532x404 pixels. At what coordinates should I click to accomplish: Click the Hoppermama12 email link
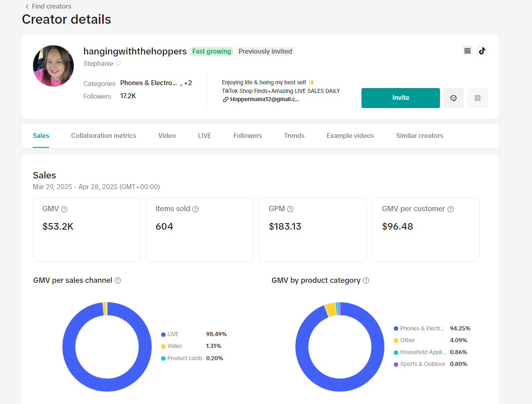pyautogui.click(x=264, y=99)
